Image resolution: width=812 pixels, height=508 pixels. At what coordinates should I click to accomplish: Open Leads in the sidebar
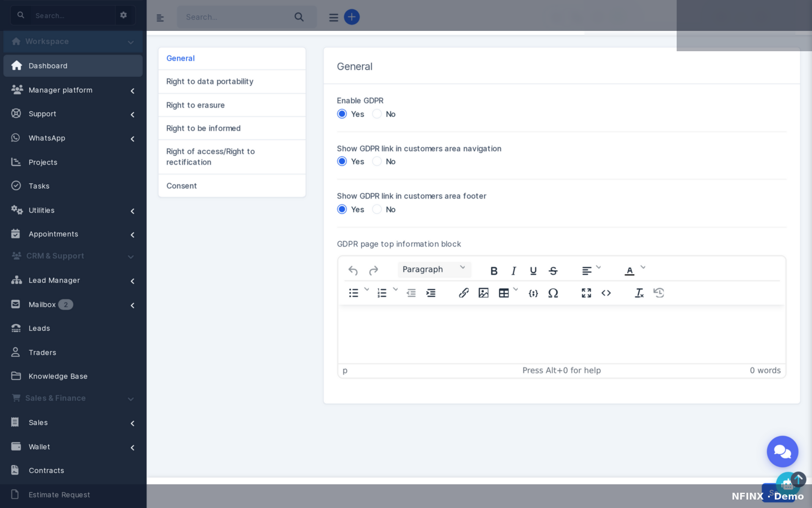tap(73, 329)
